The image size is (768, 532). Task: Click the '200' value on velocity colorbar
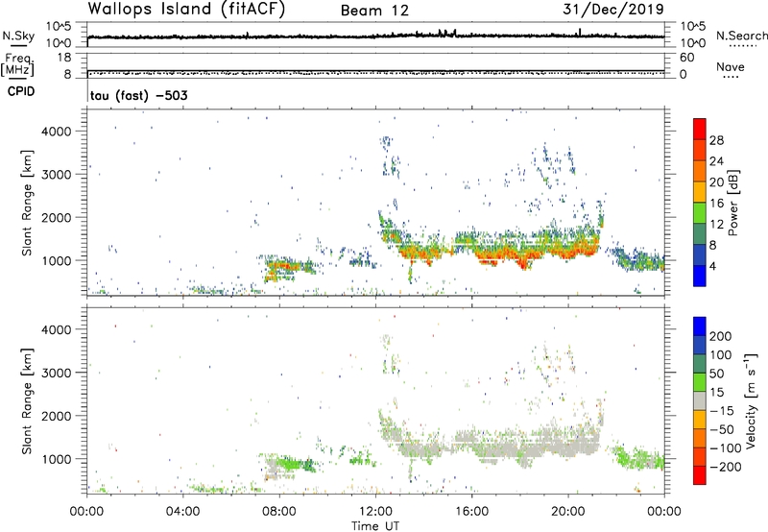point(721,336)
